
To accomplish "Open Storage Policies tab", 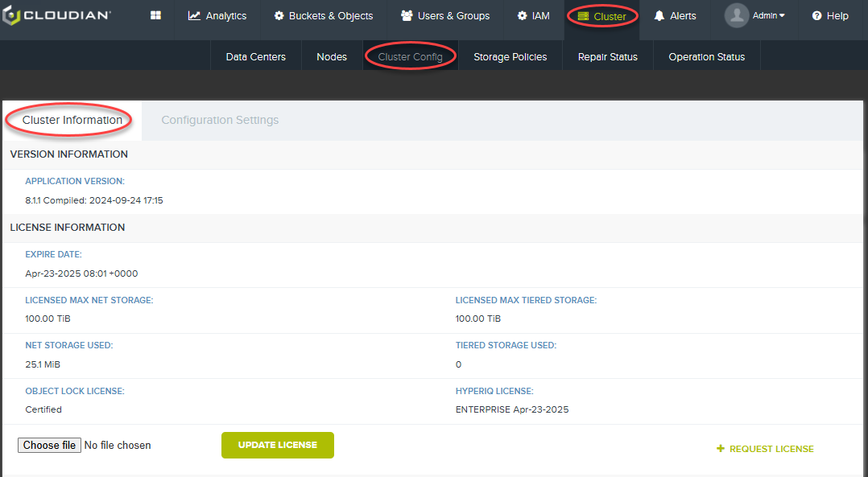I will [x=510, y=56].
